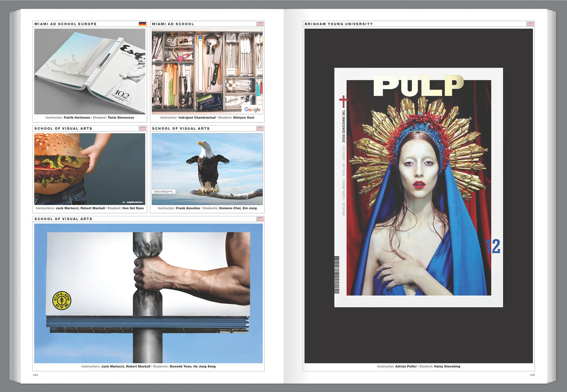Click the Brigham Young University heading

[338, 24]
